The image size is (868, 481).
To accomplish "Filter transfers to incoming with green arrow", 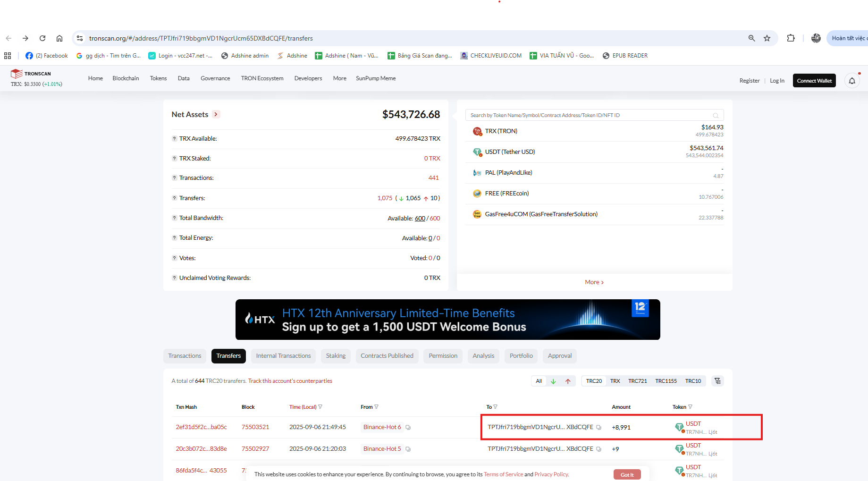I will coord(553,381).
